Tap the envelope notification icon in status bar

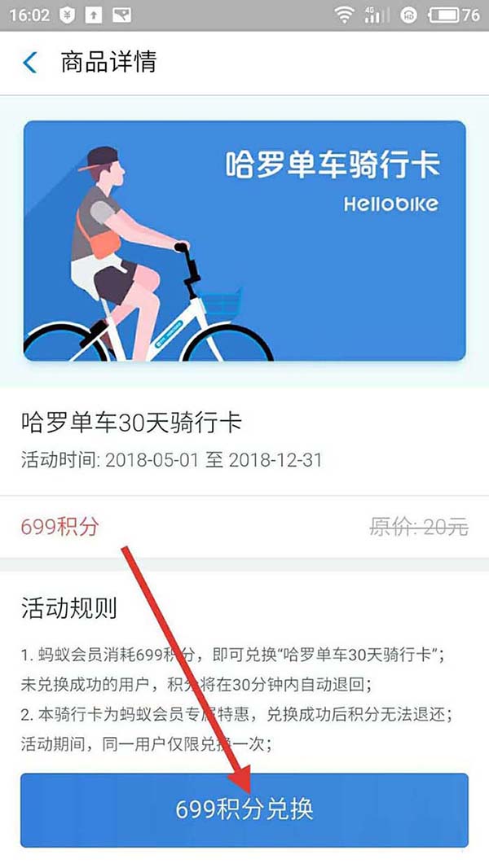[121, 15]
